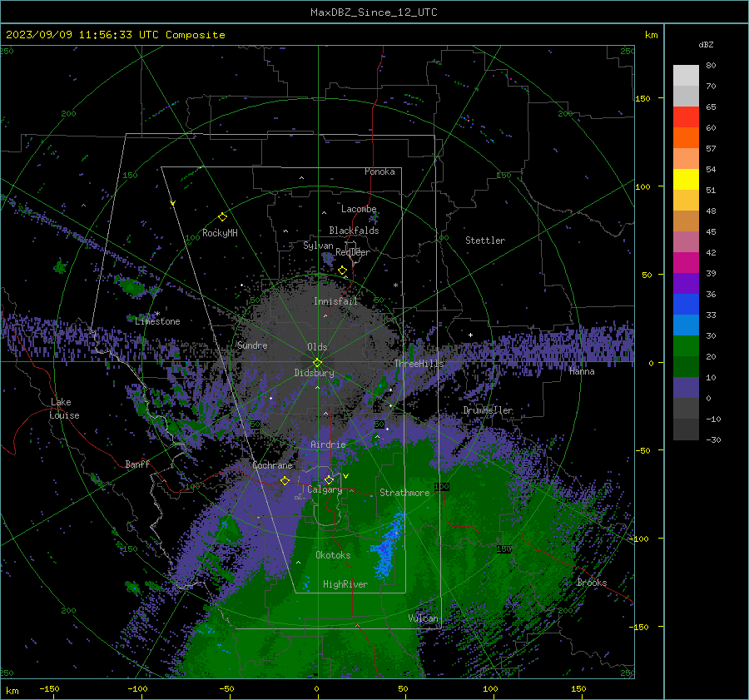Select the yellow diamond marker below Cochrane
This screenshot has height=700, width=749.
[x=285, y=480]
